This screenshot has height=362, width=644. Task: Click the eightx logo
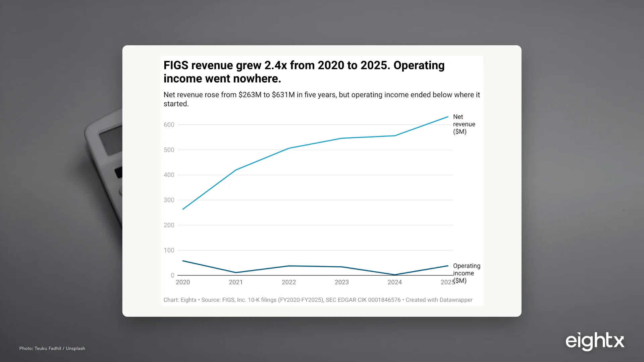pos(595,341)
